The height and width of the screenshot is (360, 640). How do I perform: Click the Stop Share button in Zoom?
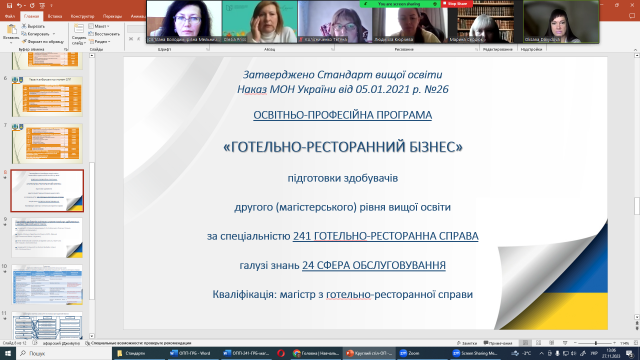coord(456,4)
